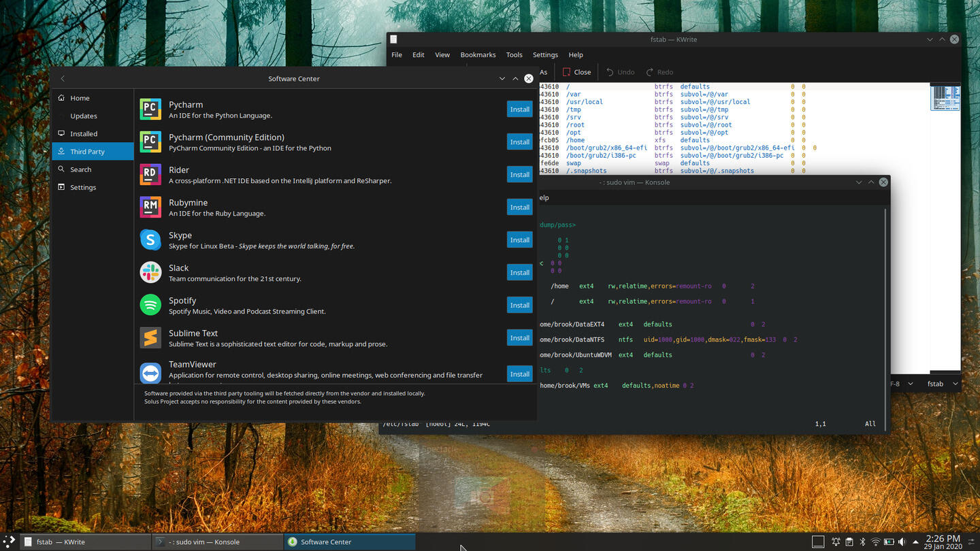Open the Bookmarks menu in KWrite

(x=478, y=54)
